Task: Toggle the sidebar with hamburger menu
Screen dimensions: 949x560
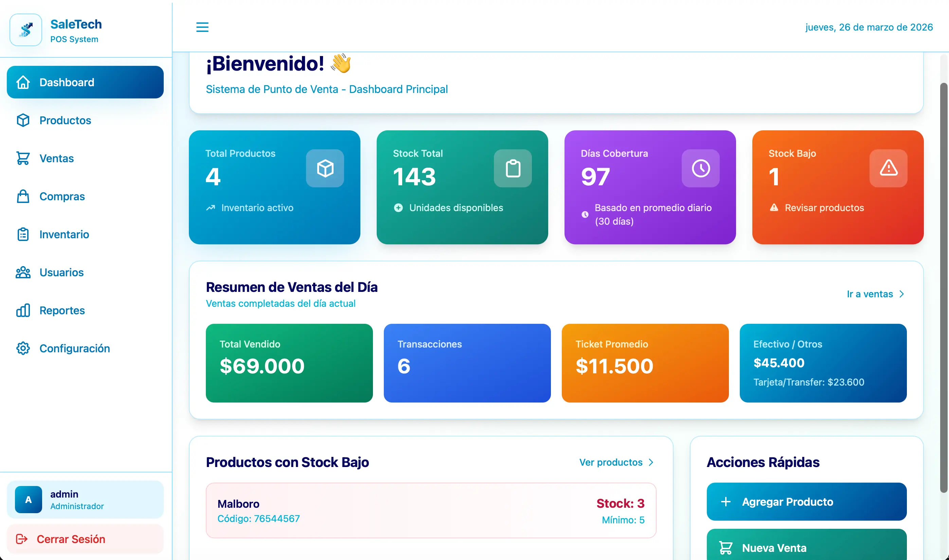Action: (x=202, y=27)
